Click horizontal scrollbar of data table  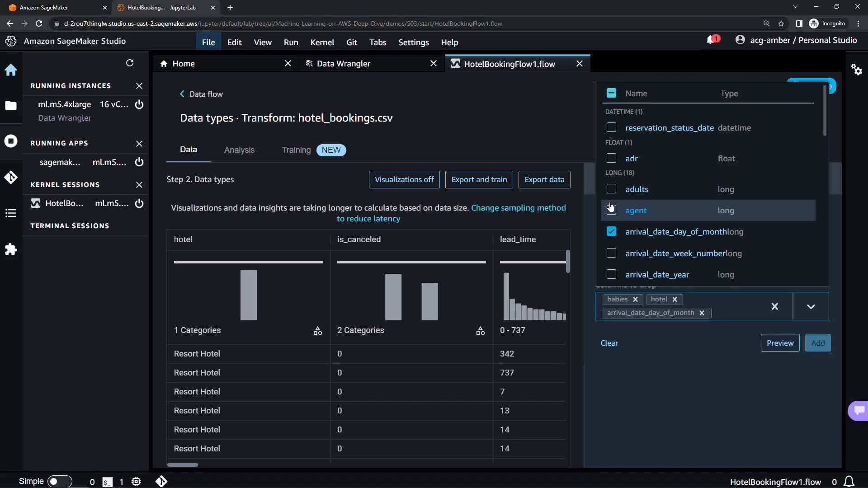coord(183,465)
